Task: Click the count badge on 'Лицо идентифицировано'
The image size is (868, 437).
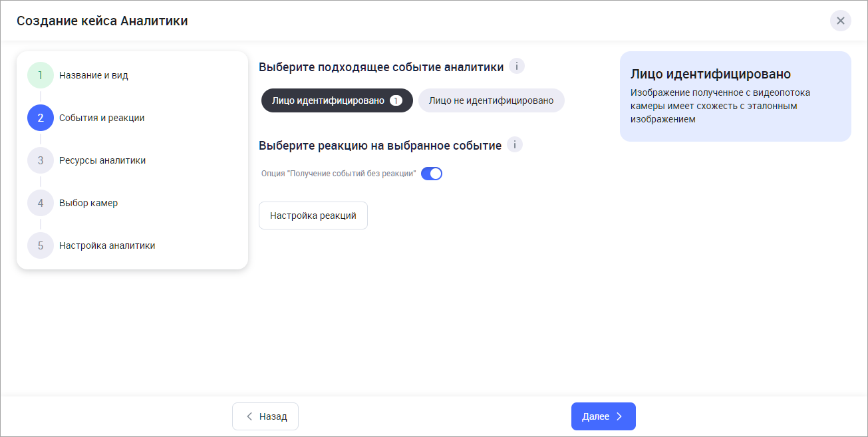Action: (x=396, y=100)
